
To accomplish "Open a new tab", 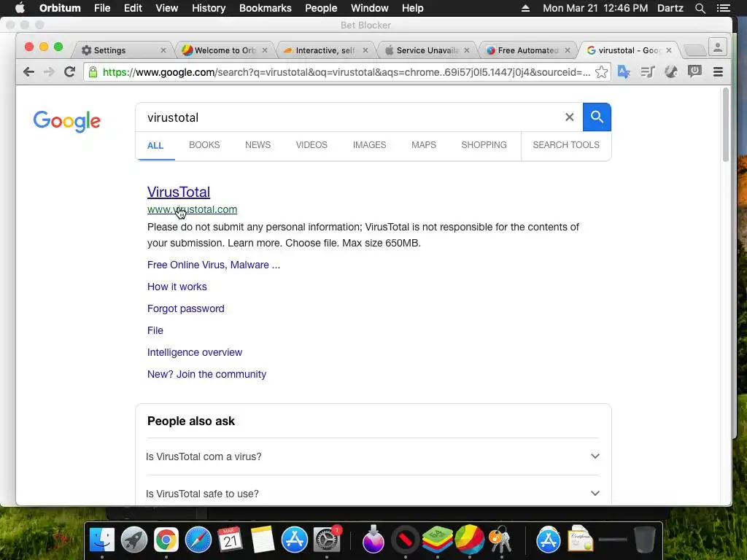I will point(694,50).
